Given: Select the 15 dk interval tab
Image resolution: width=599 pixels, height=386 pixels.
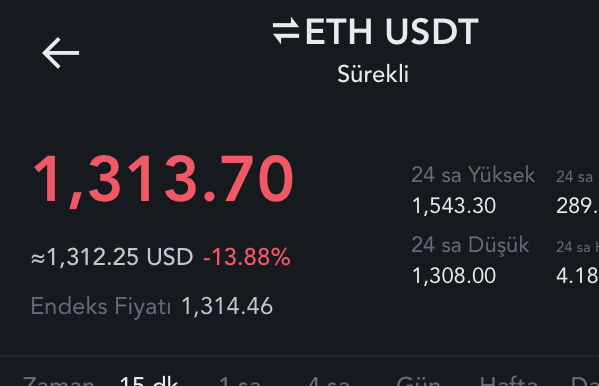Looking at the screenshot, I should tap(149, 380).
